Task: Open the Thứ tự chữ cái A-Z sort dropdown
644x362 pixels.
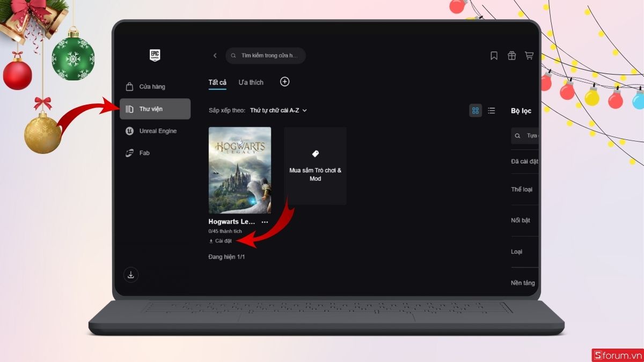Action: [277, 110]
